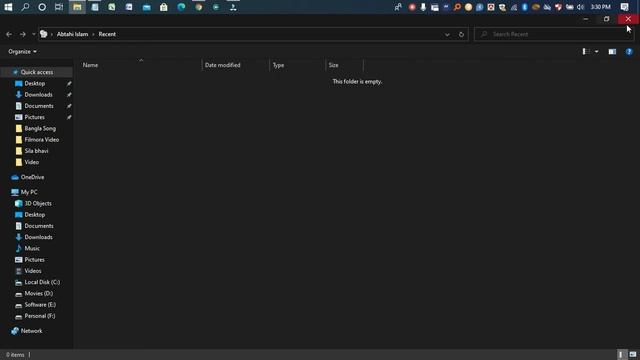Select My PC in the navigation pane

click(x=29, y=192)
